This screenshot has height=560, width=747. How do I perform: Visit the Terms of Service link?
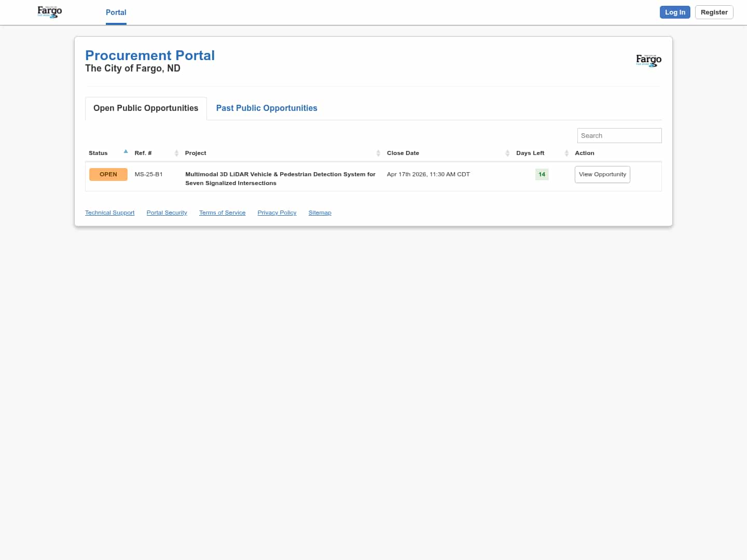pyautogui.click(x=222, y=213)
